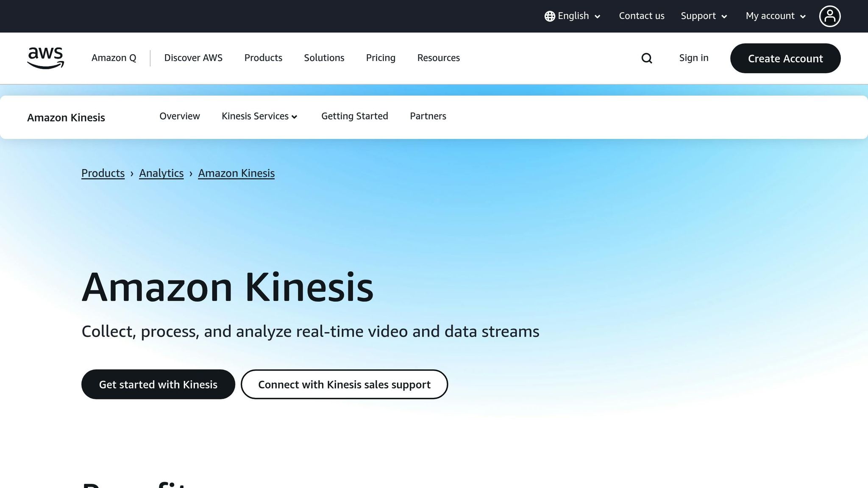Open the Pricing menu

click(381, 58)
